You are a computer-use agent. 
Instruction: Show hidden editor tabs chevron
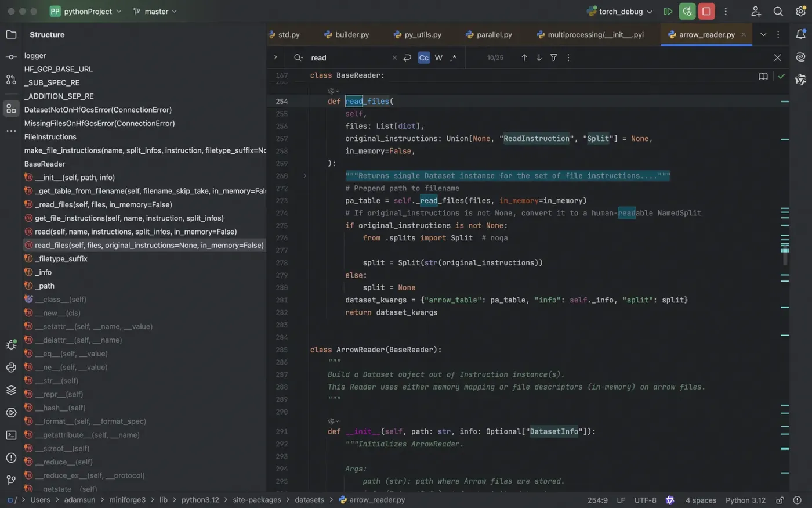[x=763, y=34]
